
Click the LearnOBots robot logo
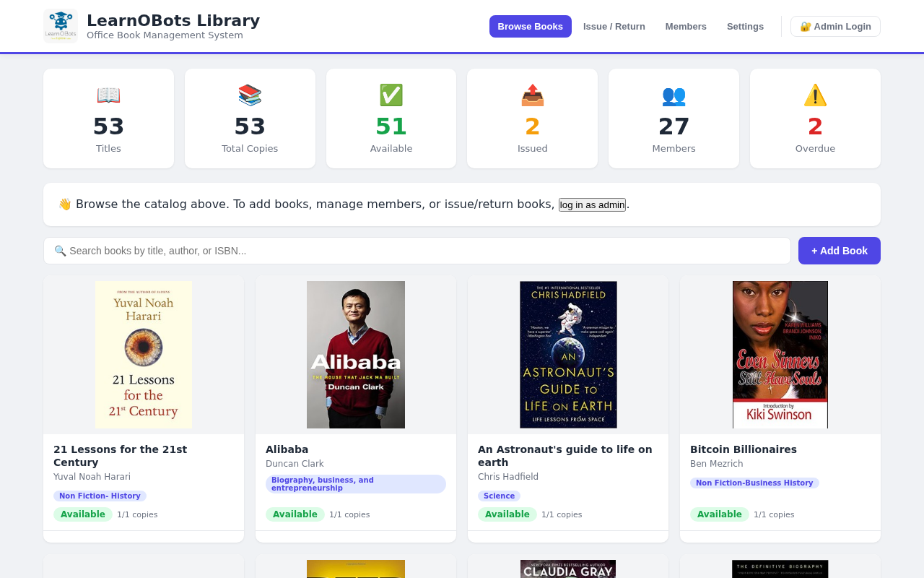coord(61,26)
